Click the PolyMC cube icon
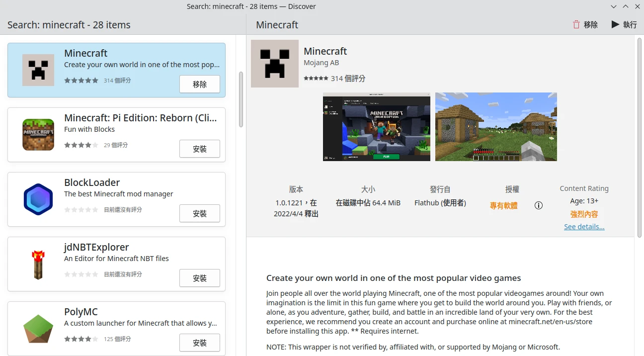This screenshot has height=356, width=644. pyautogui.click(x=38, y=329)
